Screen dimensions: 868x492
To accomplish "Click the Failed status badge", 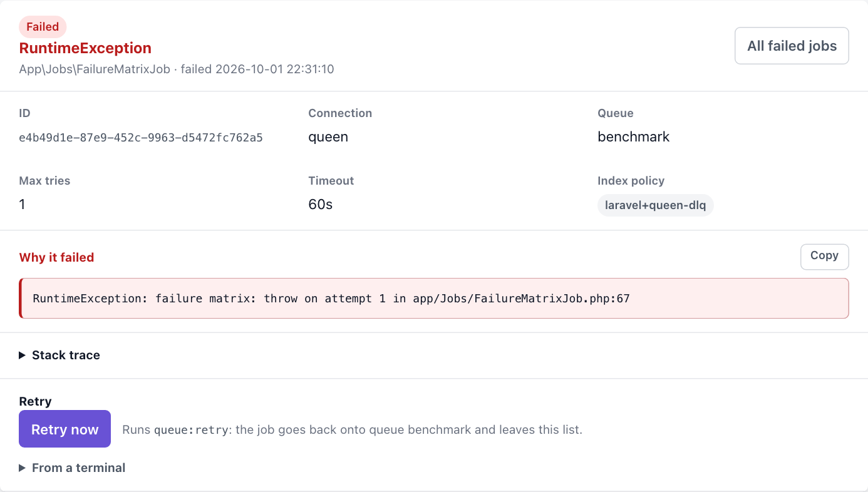I will (43, 27).
